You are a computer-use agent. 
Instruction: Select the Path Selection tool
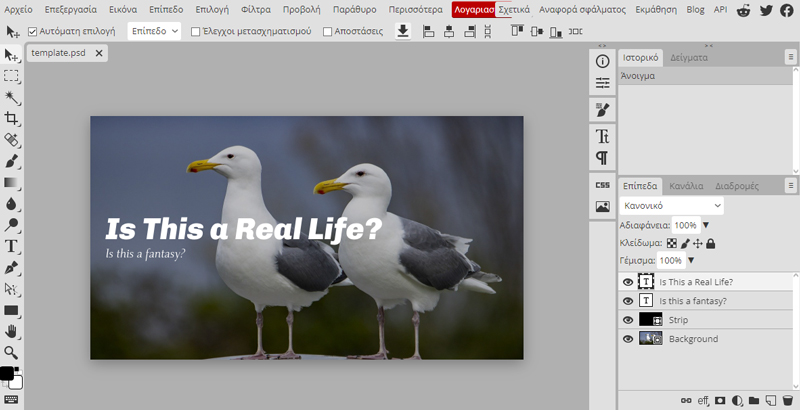point(11,289)
